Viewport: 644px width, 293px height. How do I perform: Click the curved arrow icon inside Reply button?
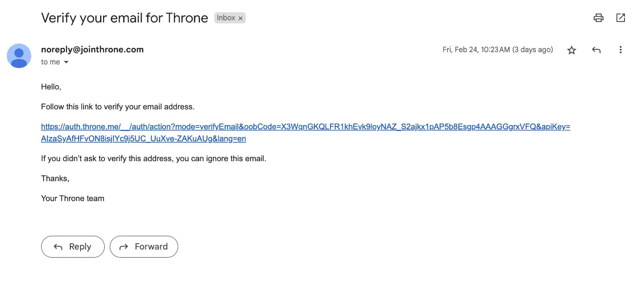pyautogui.click(x=58, y=247)
